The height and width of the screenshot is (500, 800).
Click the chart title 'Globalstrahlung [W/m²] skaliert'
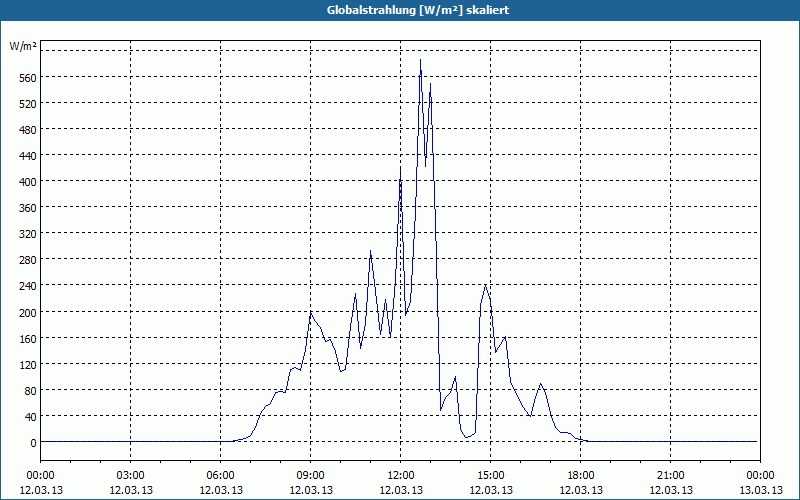click(x=418, y=10)
